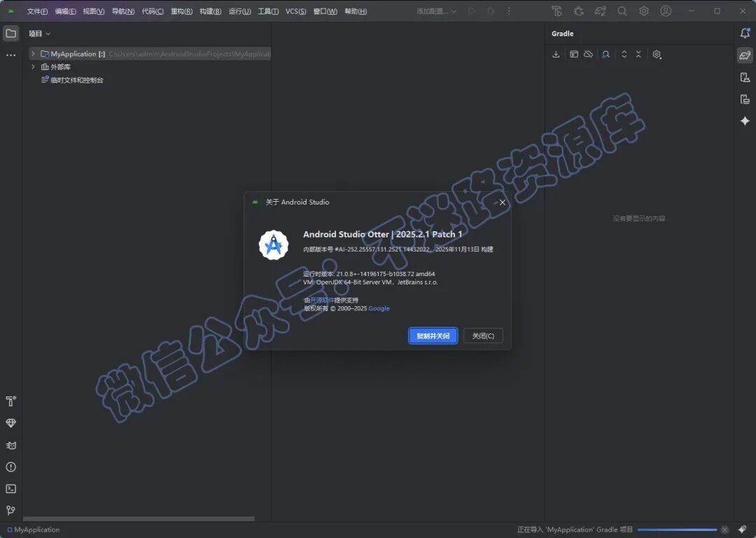Click the 正在导入 'MyApplication' Gradle 项目 status text
This screenshot has height=538, width=756.
pos(575,530)
